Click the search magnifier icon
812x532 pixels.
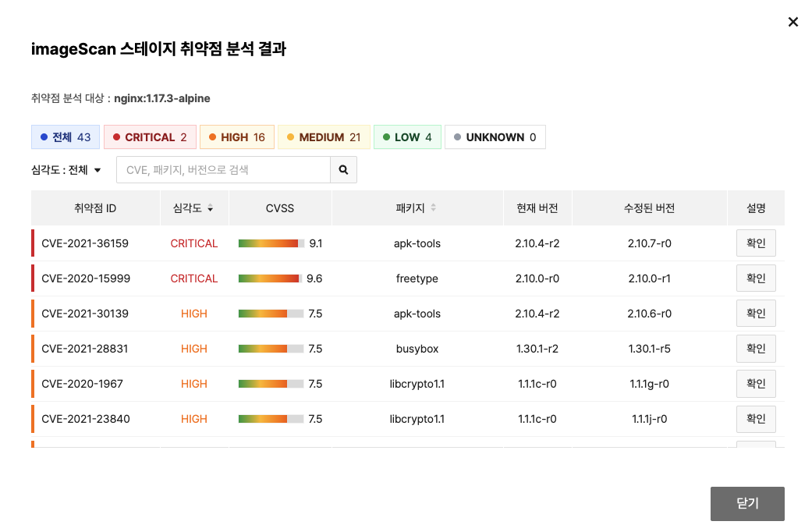(x=343, y=169)
